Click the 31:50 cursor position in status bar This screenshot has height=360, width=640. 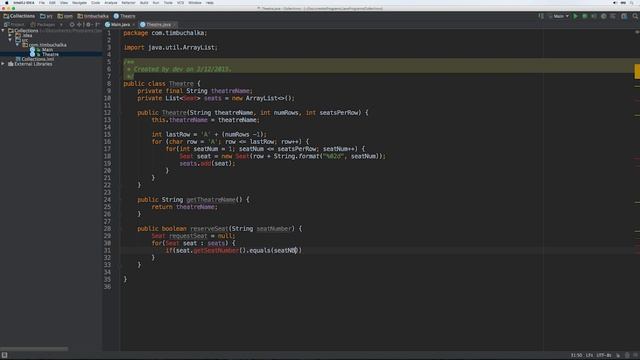click(576, 356)
